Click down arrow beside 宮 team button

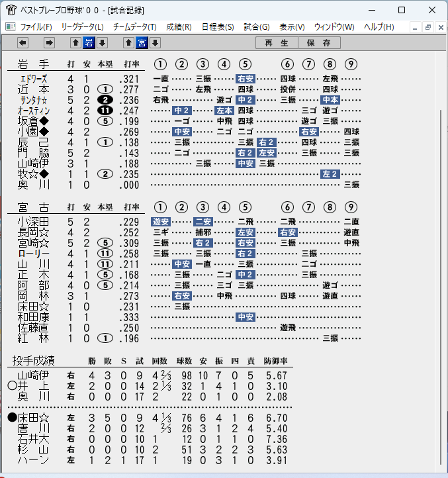coord(155,43)
